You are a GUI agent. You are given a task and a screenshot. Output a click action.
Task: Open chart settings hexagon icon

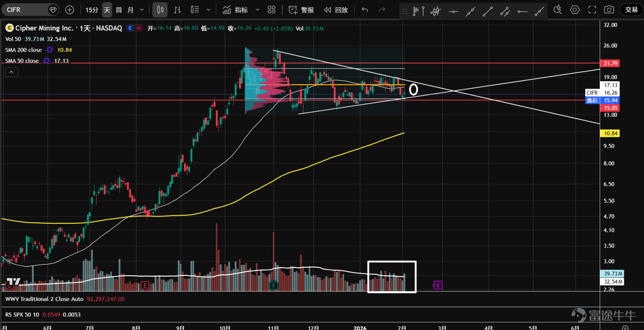pyautogui.click(x=575, y=10)
